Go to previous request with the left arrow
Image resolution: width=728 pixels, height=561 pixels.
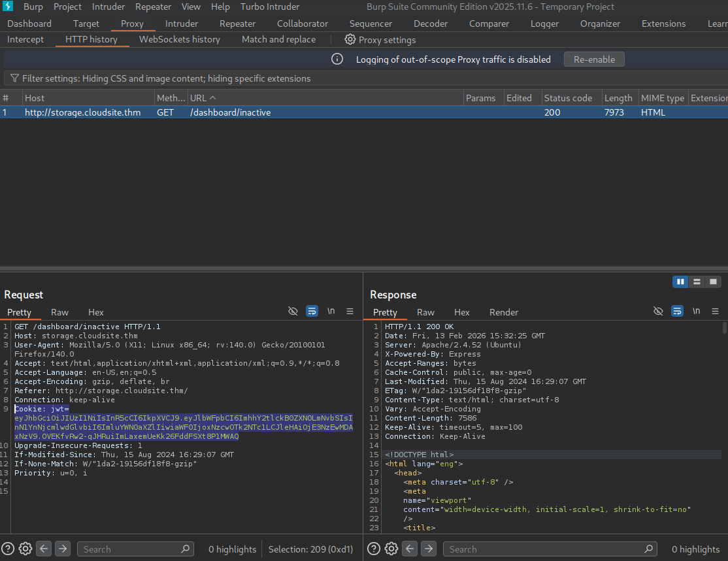pos(44,549)
